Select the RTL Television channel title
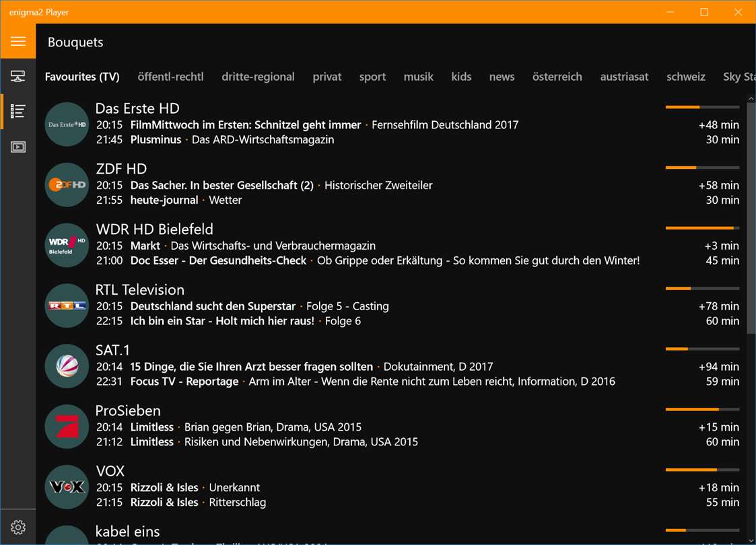The height and width of the screenshot is (545, 756). 140,289
